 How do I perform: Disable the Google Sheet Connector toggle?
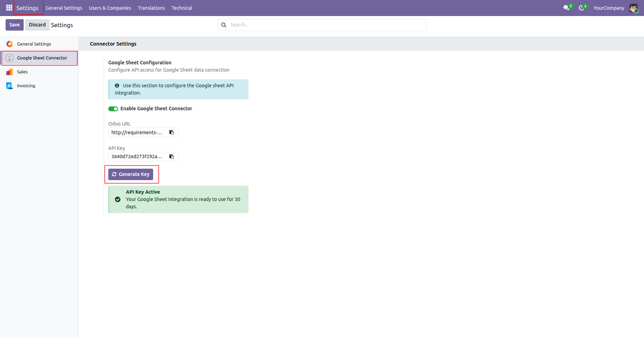(x=113, y=108)
